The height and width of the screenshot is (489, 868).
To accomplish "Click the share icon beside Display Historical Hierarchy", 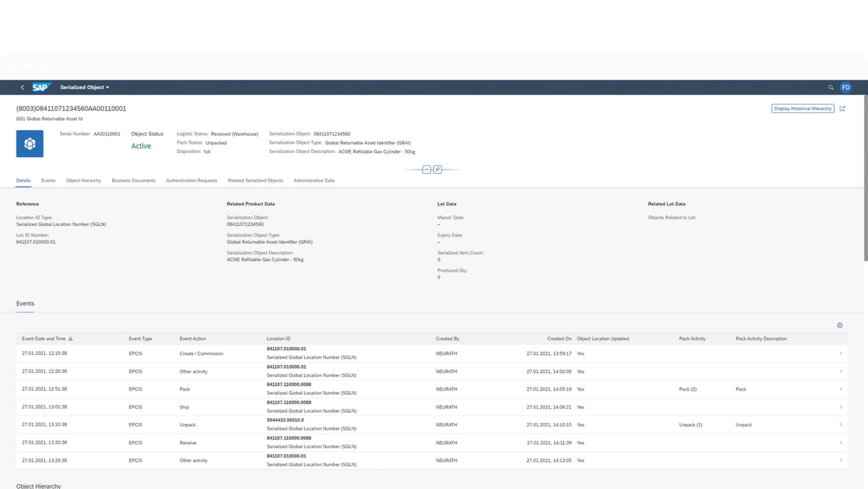I will (x=842, y=108).
